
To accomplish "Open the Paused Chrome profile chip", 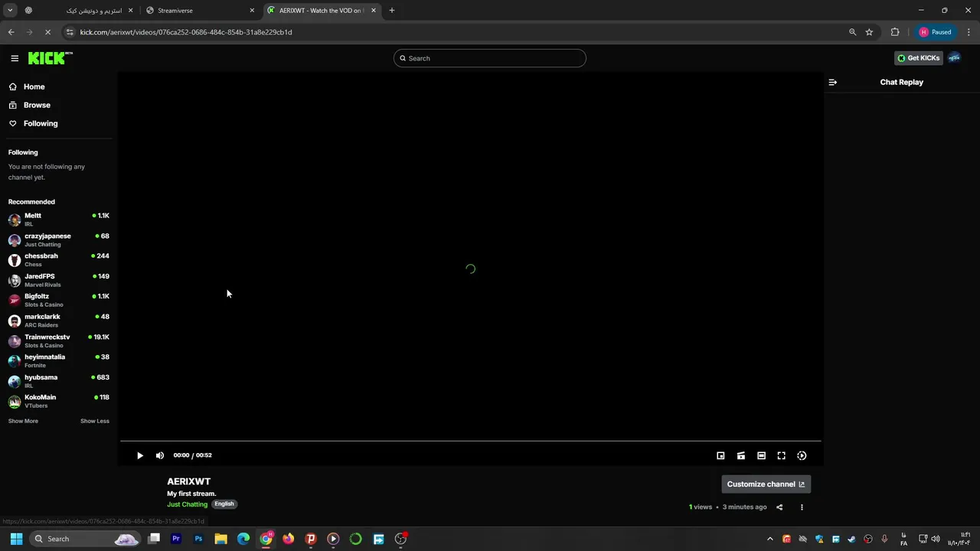I will tap(936, 32).
